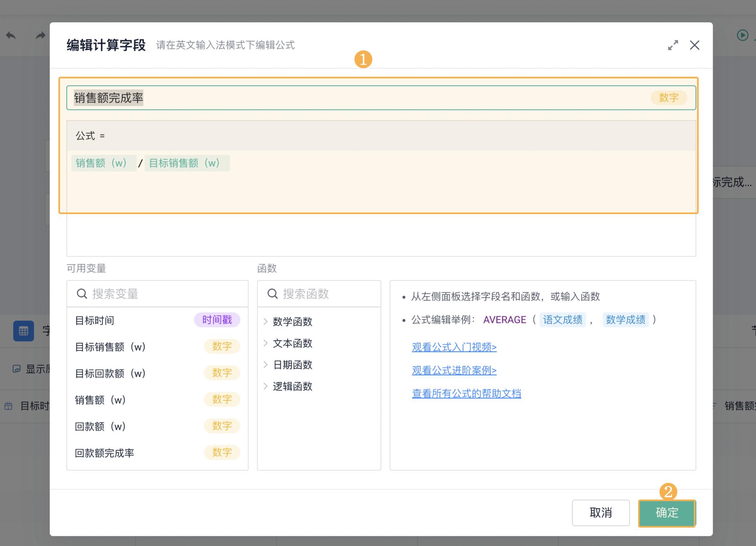This screenshot has width=756, height=546.
Task: Select 回款额完成率 from the variable list
Action: 105,453
